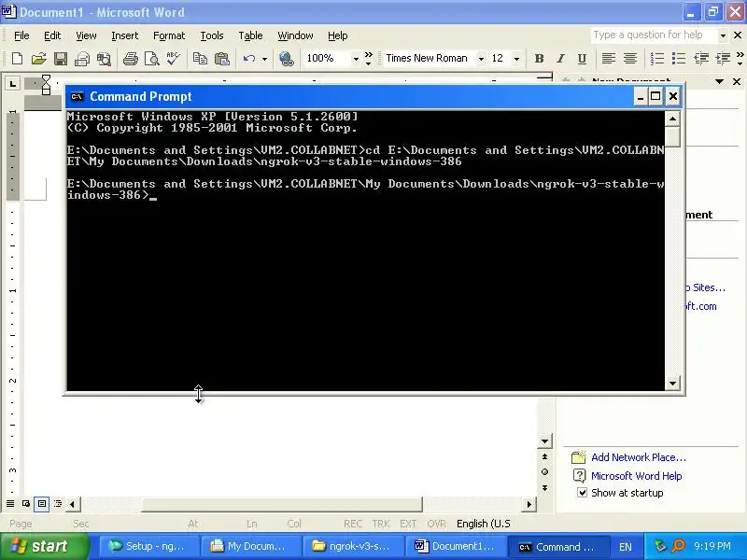Switch to Print Layout view icon
The width and height of the screenshot is (747, 560).
coord(42,503)
